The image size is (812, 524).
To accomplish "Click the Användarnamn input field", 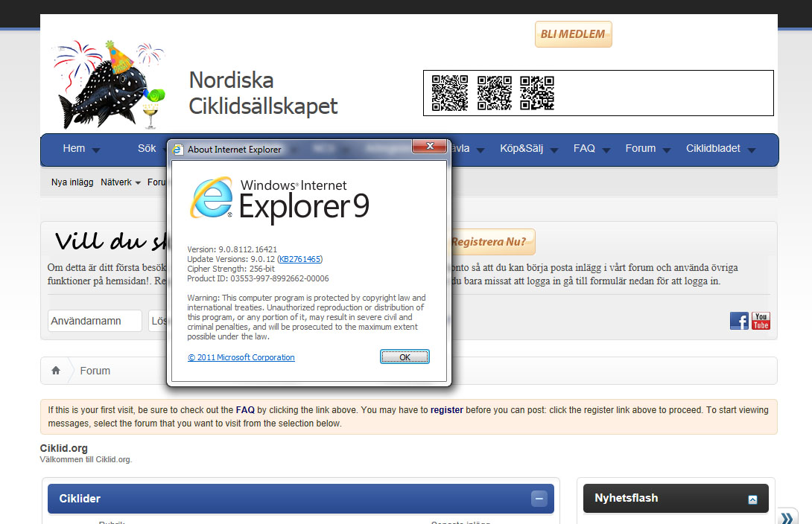I will 95,321.
